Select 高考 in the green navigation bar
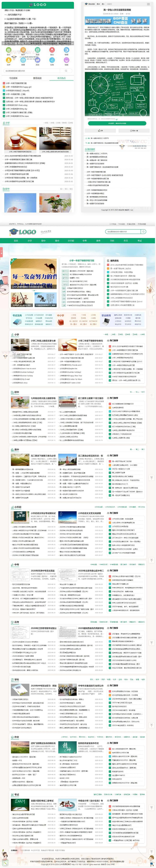Screen dimensions: 156x868 (98, 241)
